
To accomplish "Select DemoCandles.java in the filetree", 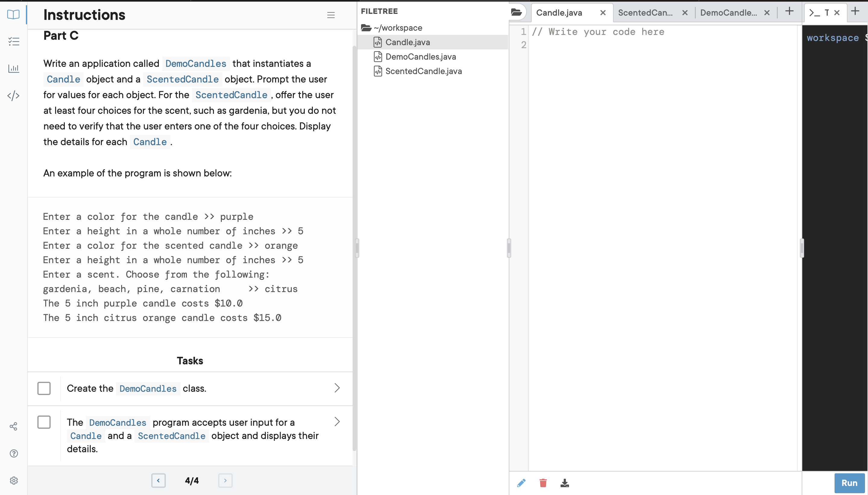I will tap(420, 56).
